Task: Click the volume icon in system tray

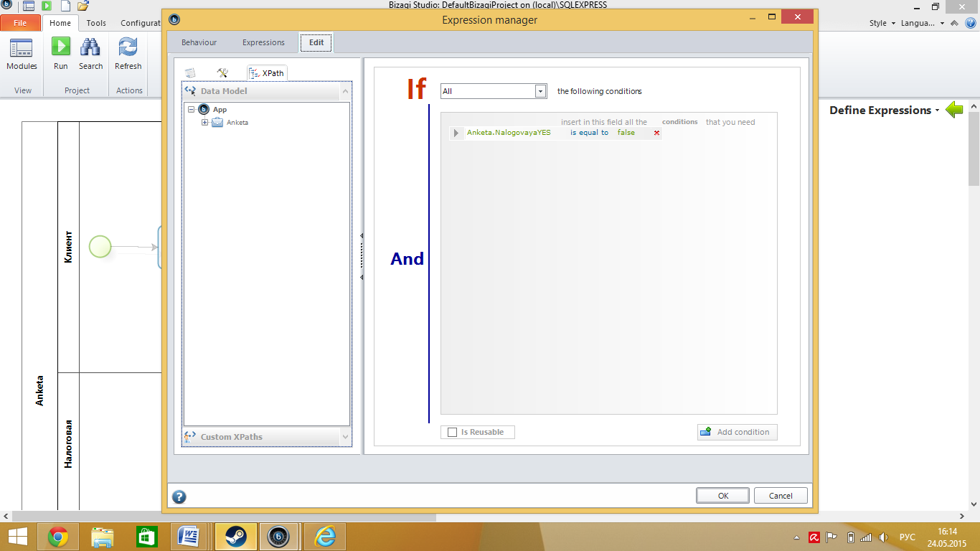Action: tap(883, 537)
